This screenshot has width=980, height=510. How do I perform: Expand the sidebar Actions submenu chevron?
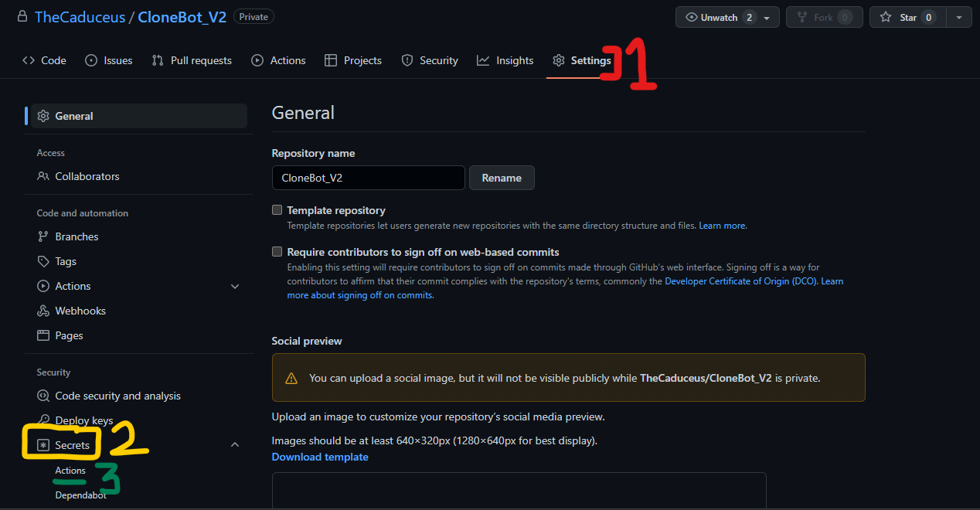pos(235,287)
